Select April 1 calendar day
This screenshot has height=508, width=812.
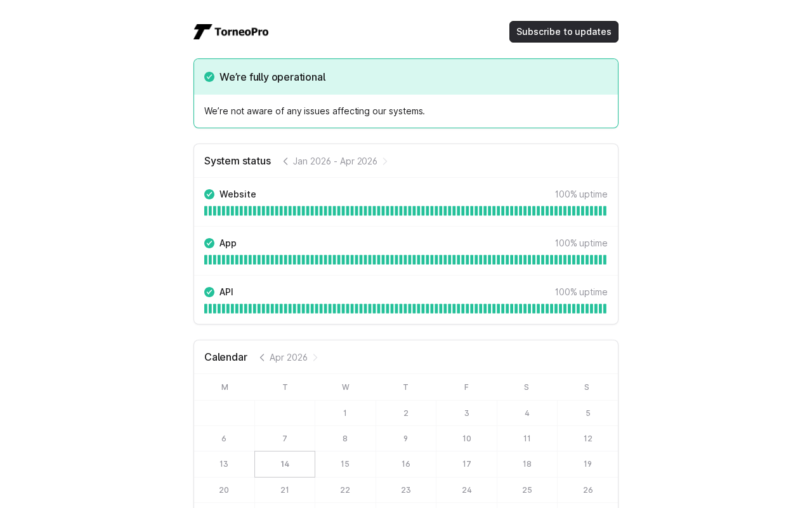click(345, 413)
